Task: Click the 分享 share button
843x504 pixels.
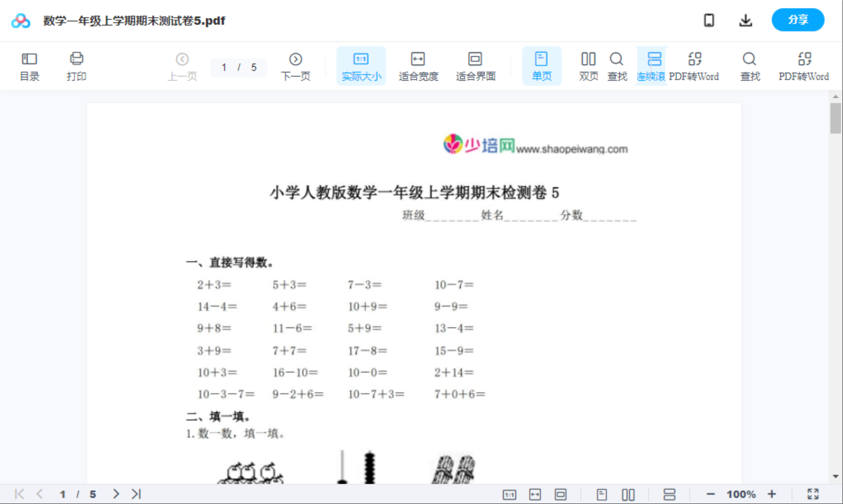Action: 798,20
